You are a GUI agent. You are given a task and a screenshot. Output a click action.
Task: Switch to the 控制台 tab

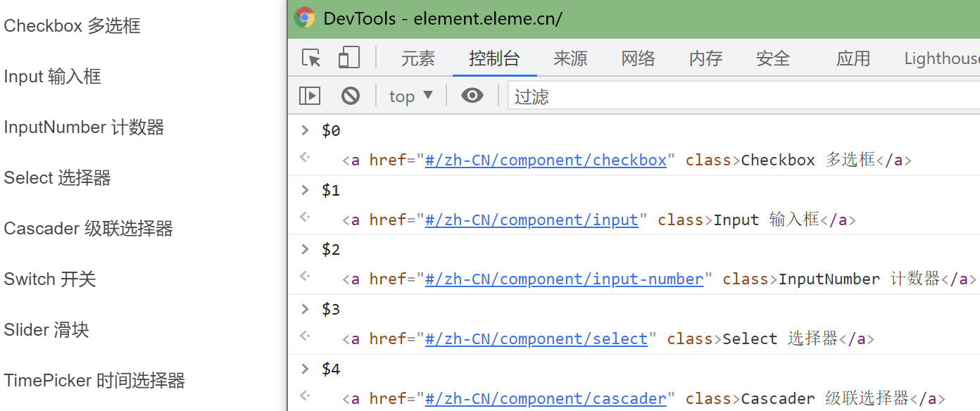coord(494,58)
